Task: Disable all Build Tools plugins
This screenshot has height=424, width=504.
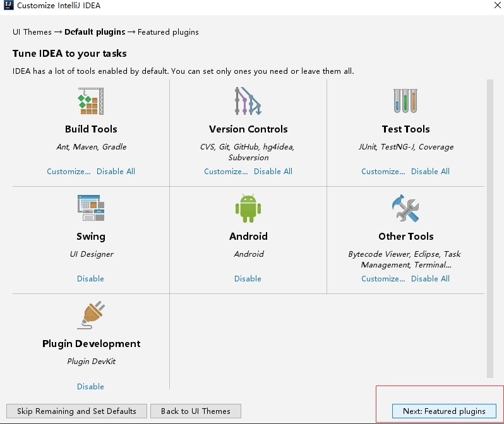Action: 116,171
